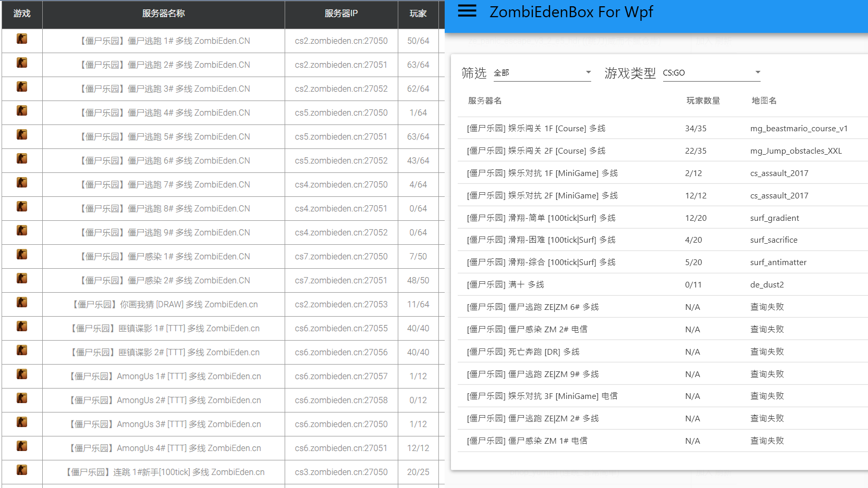
Task: Click game icon for 你画我猜 DRAW row
Action: [x=22, y=302]
